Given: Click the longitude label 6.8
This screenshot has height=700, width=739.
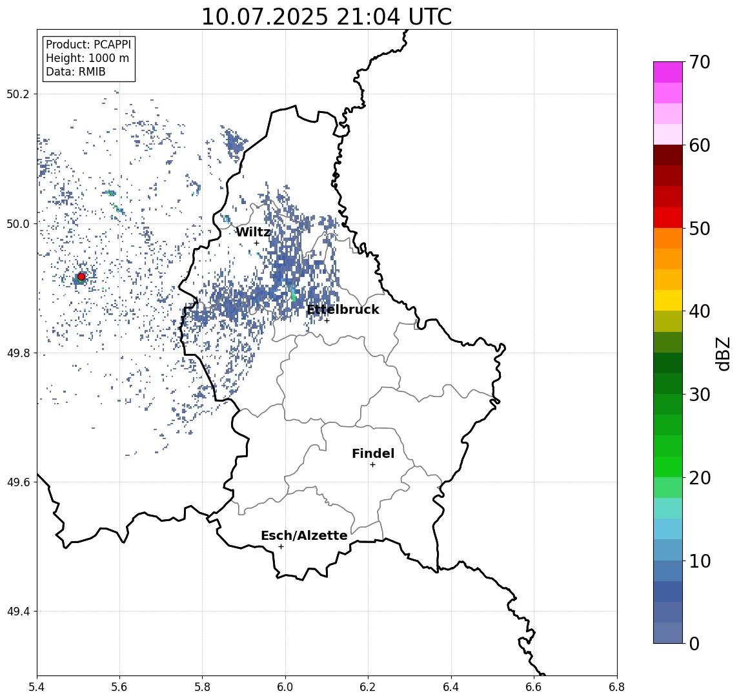Looking at the screenshot, I should [x=617, y=687].
